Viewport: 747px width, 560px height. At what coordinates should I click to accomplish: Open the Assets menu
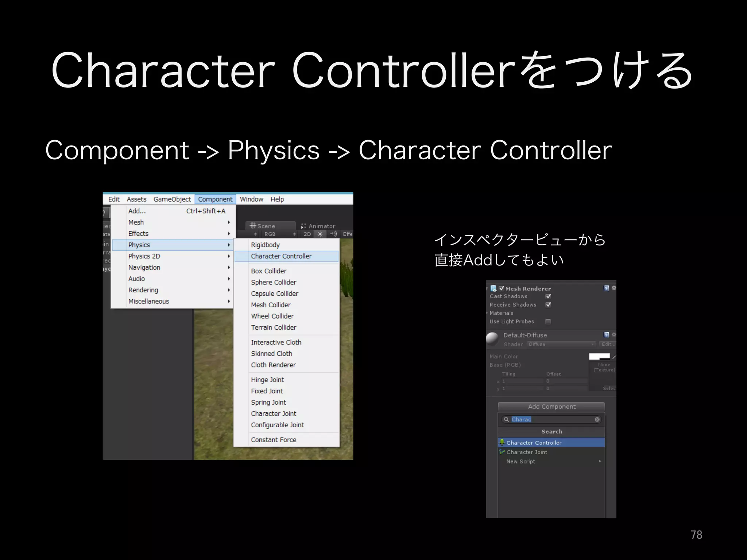136,199
